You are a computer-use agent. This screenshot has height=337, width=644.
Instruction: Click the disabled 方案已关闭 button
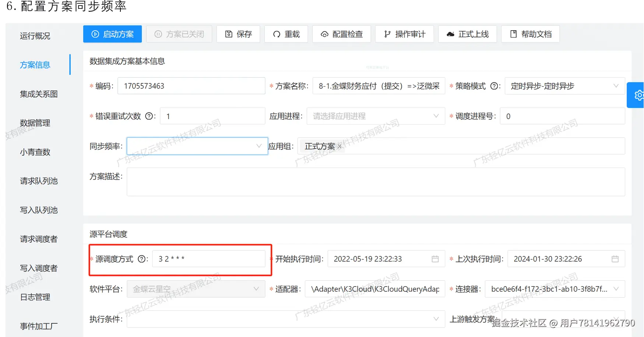(x=179, y=34)
